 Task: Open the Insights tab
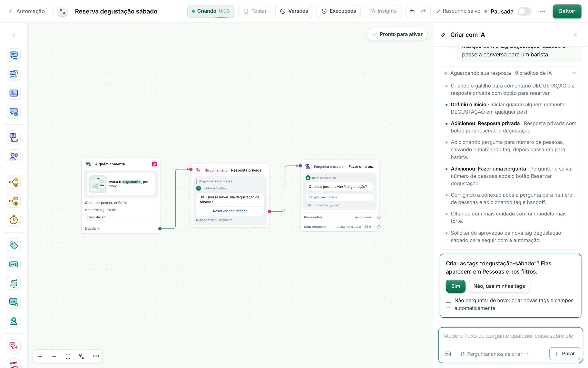point(383,11)
